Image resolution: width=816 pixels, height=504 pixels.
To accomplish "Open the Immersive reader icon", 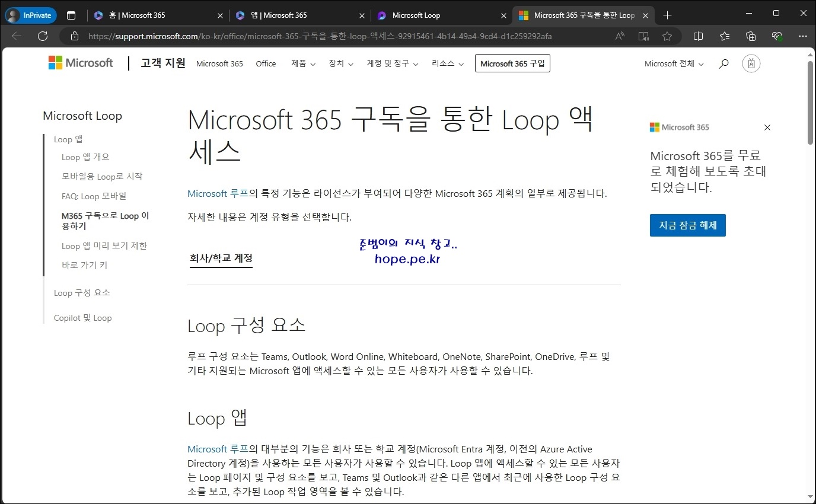I will pos(643,36).
